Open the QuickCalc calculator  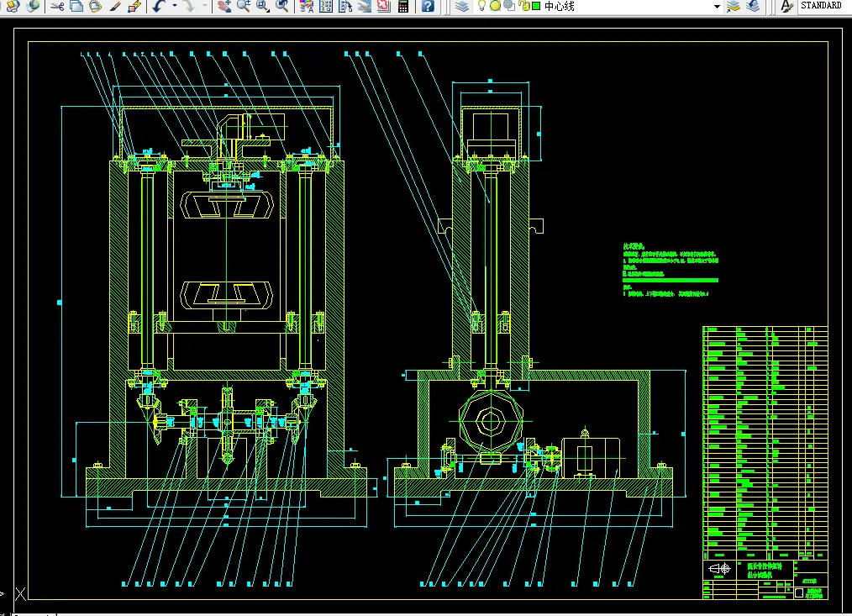coord(403,6)
